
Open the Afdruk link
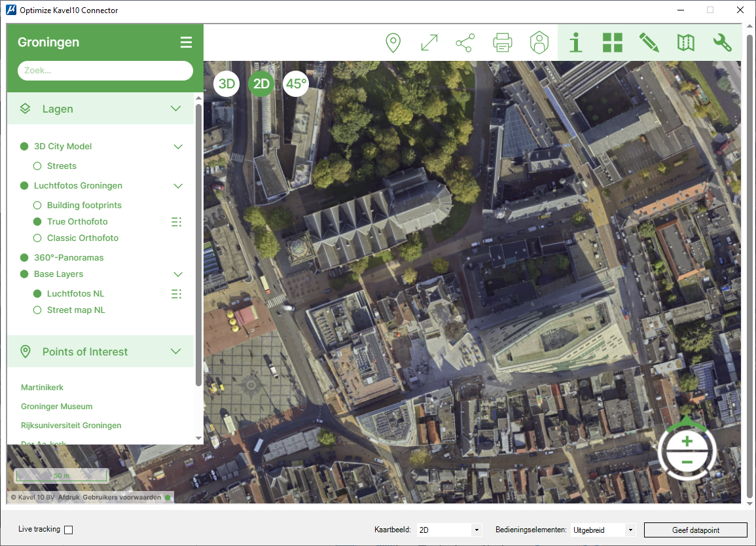point(69,498)
